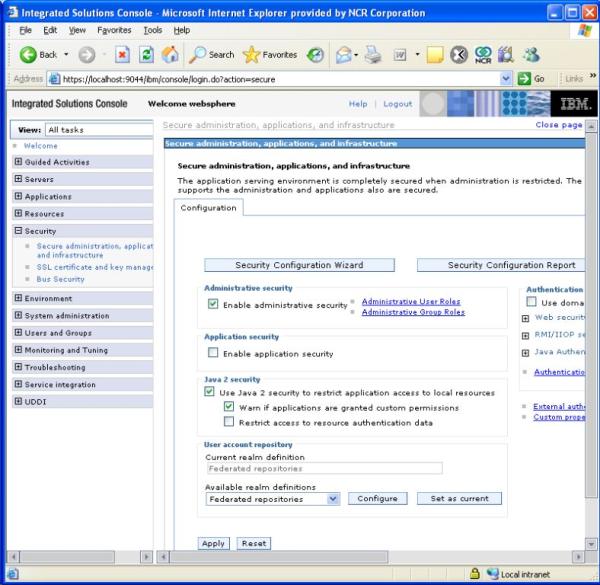Open the View menu

77,30
